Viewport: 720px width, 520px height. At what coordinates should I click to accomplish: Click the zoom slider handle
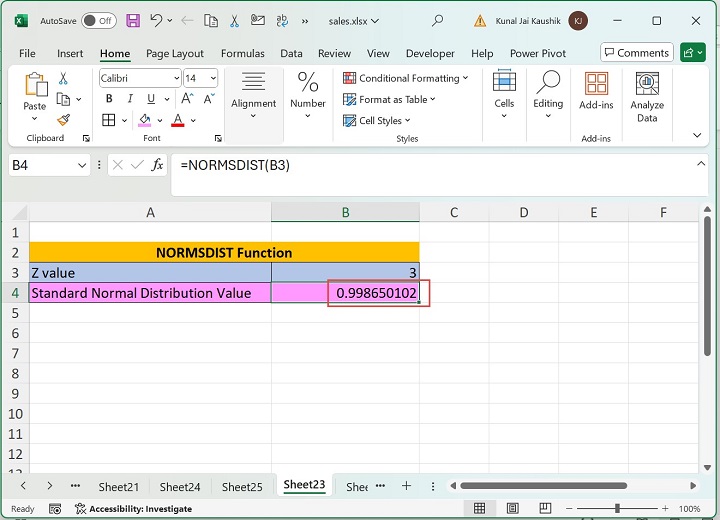click(x=617, y=508)
